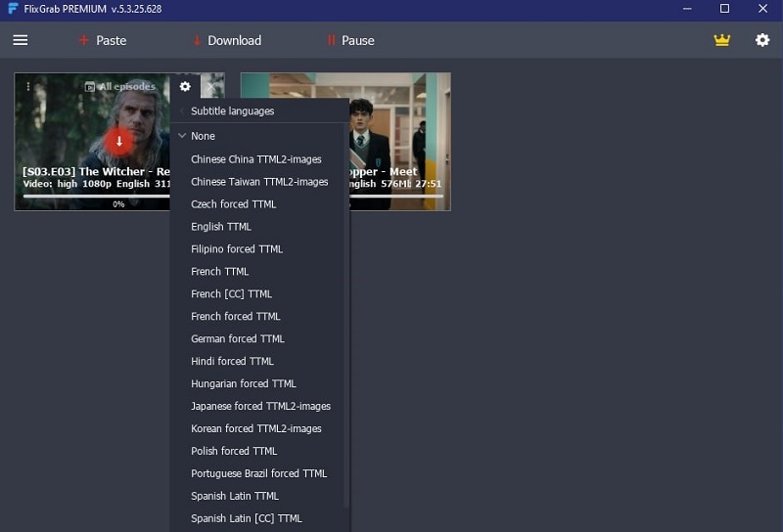The width and height of the screenshot is (783, 532).
Task: Open the app settings gear in toolbar
Action: pyautogui.click(x=762, y=40)
